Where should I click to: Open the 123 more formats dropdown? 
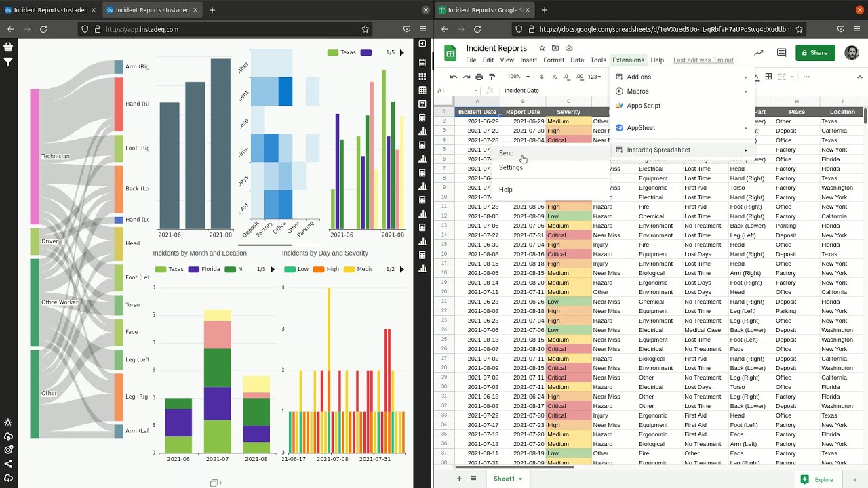tap(595, 77)
